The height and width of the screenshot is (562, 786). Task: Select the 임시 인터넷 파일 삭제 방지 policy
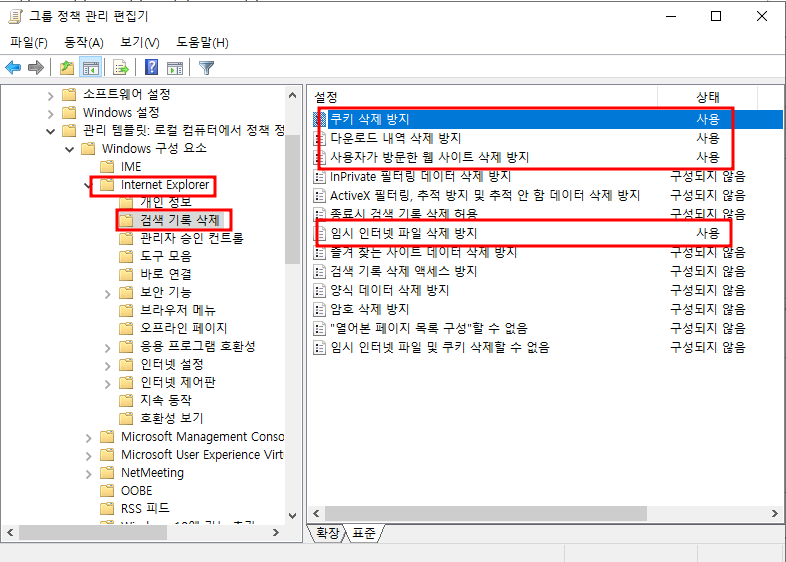404,233
